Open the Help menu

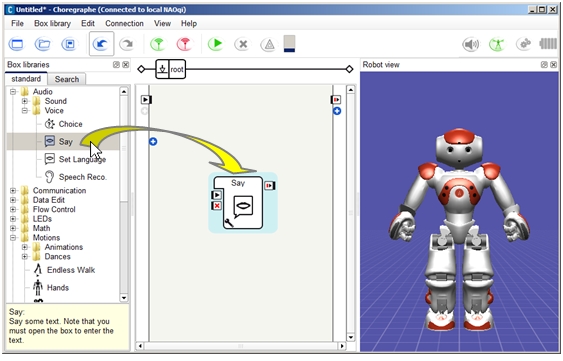189,23
